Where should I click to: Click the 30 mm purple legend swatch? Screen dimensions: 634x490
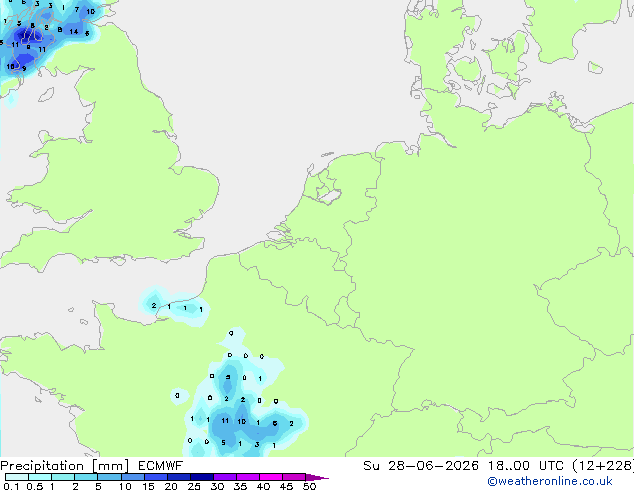(x=225, y=477)
